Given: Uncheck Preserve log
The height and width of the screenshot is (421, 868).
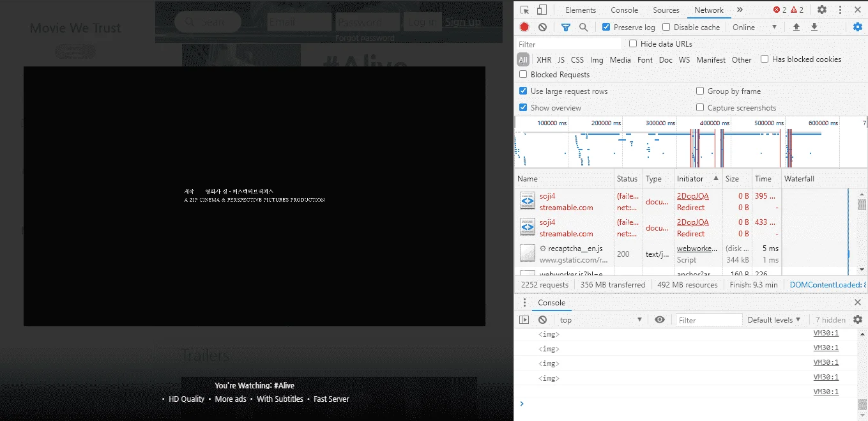Looking at the screenshot, I should coord(606,27).
